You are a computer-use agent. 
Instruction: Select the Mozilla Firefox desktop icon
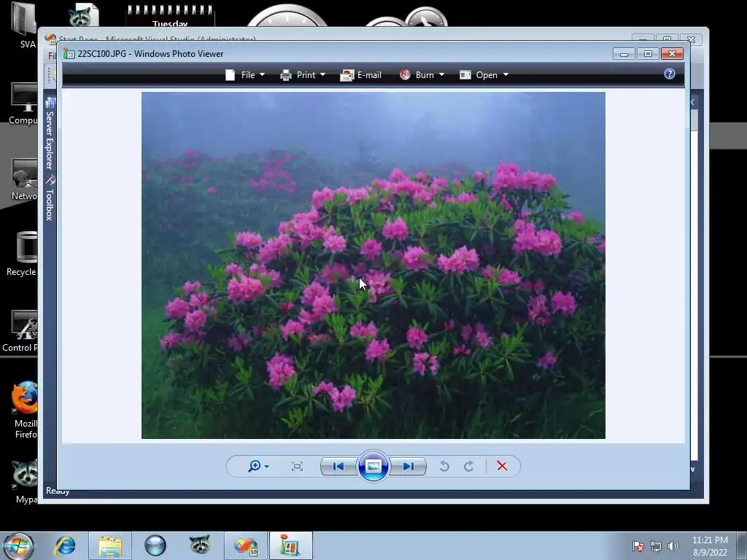pyautogui.click(x=25, y=410)
